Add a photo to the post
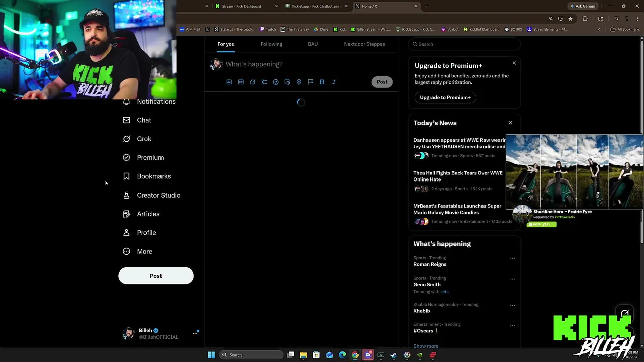The image size is (644, 362). point(229,82)
